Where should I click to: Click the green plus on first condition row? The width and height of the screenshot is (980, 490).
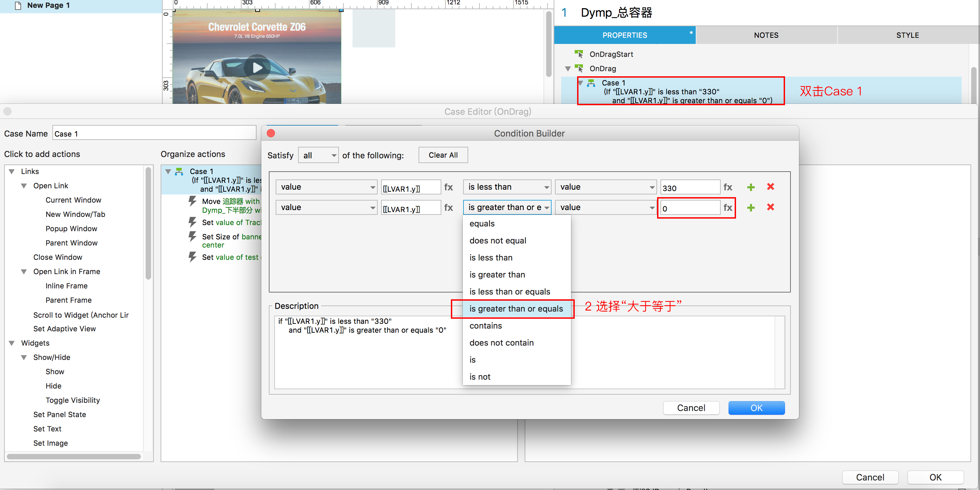click(751, 187)
